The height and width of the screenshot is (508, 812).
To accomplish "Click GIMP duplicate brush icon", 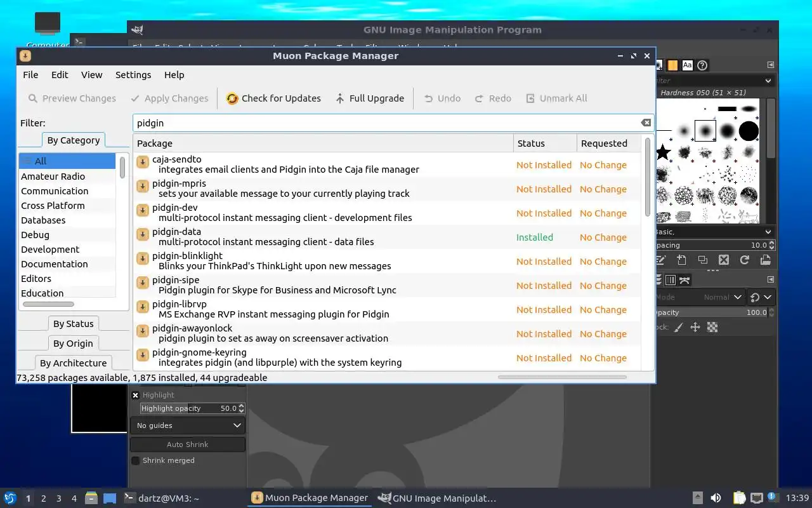I will 702,260.
